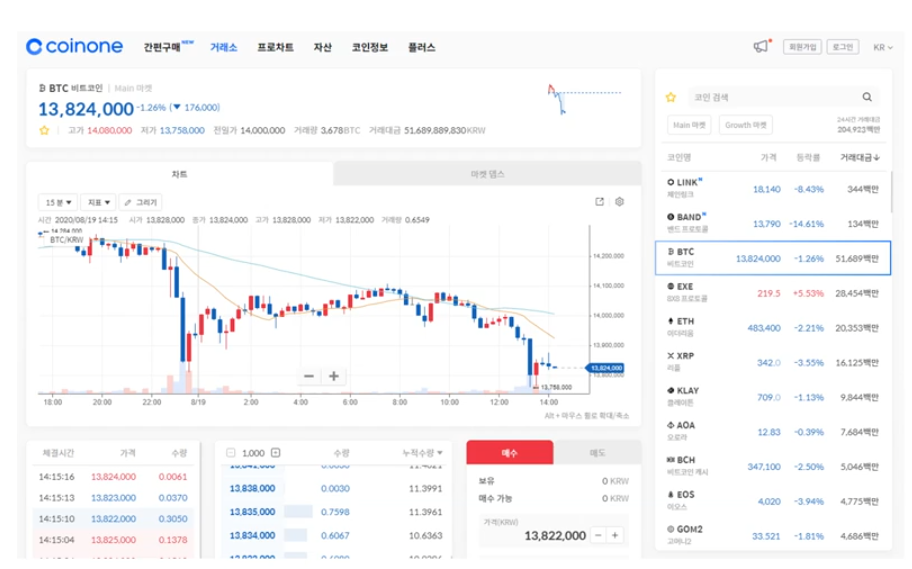The height and width of the screenshot is (569, 912).
Task: Select the BAND row in the coin list
Action: (772, 223)
